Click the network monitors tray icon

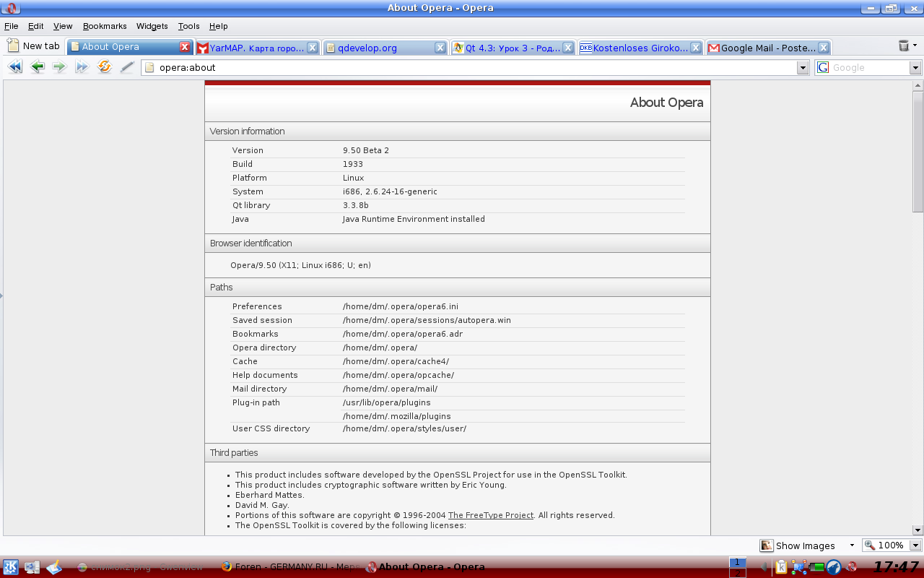pos(799,567)
